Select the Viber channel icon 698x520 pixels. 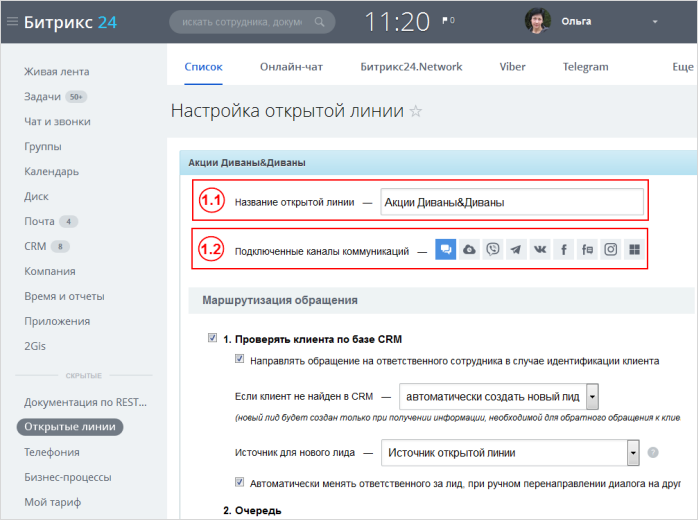click(493, 249)
